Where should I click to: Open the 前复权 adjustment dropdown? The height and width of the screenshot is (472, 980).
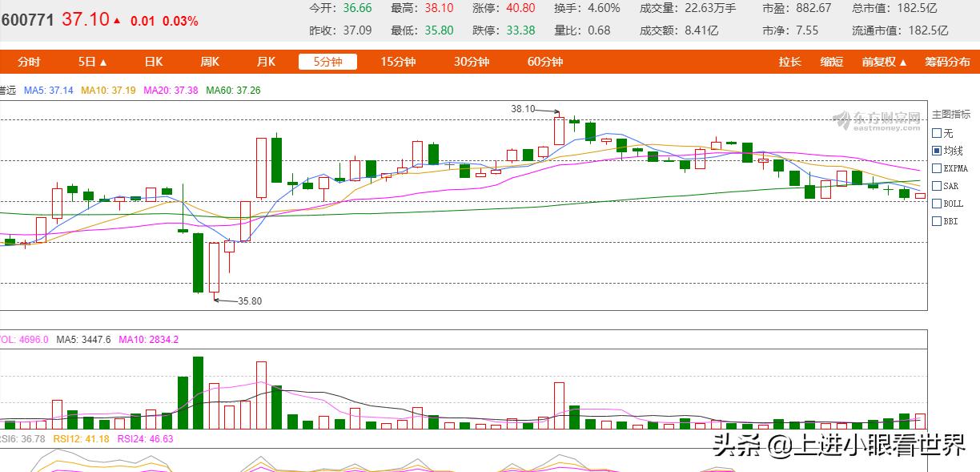coord(883,61)
